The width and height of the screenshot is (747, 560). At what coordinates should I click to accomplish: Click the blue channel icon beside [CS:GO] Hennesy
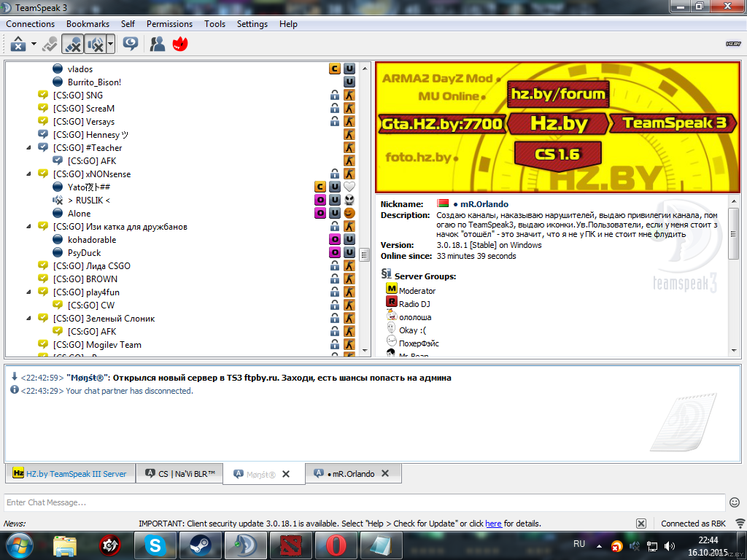43,134
